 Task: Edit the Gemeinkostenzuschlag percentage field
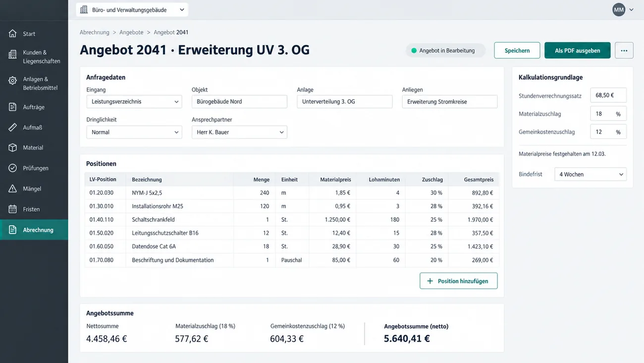tap(608, 132)
